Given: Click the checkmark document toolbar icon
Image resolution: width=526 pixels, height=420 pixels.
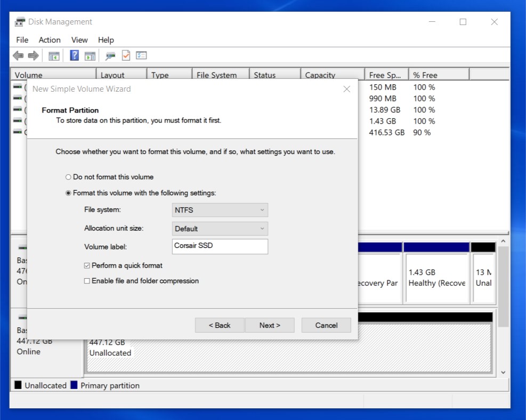Looking at the screenshot, I should point(126,55).
